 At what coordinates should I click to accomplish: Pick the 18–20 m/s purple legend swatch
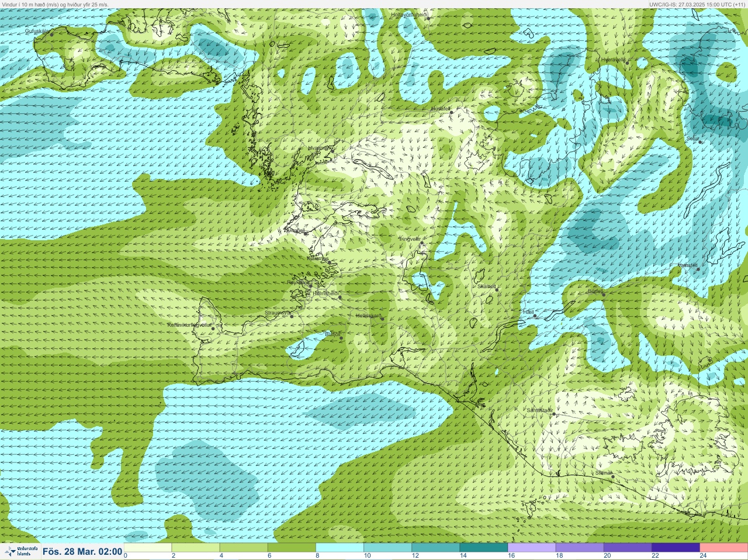tap(580, 548)
